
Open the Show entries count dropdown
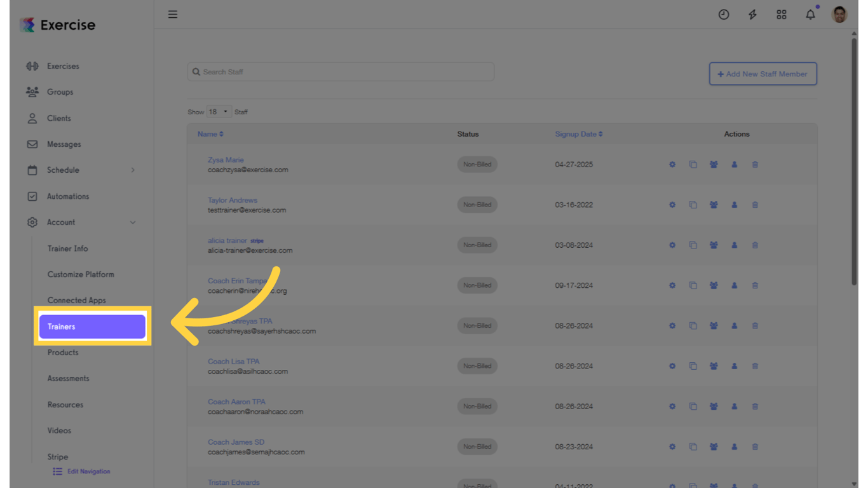[219, 111]
